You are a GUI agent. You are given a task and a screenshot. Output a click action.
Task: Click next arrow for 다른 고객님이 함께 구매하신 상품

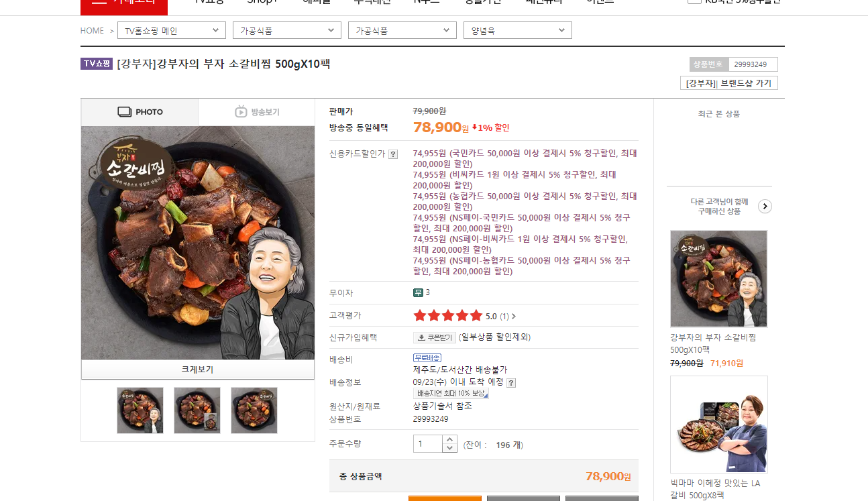pyautogui.click(x=765, y=207)
